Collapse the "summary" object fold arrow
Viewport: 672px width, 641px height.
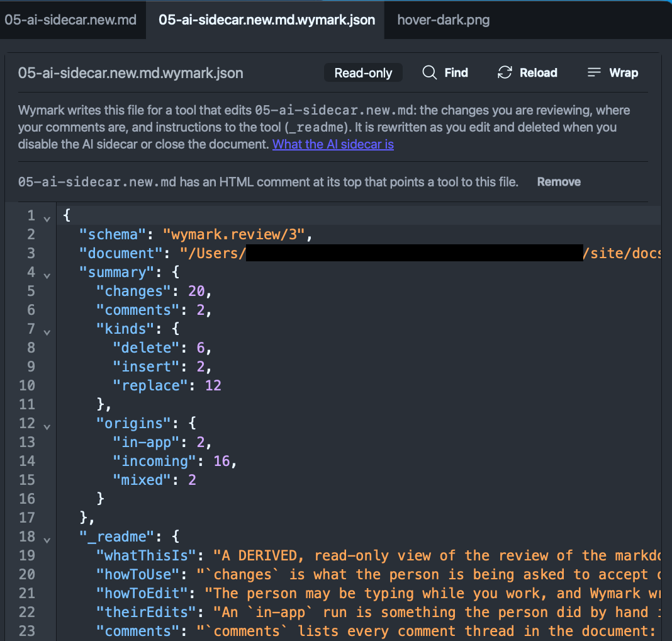click(47, 276)
